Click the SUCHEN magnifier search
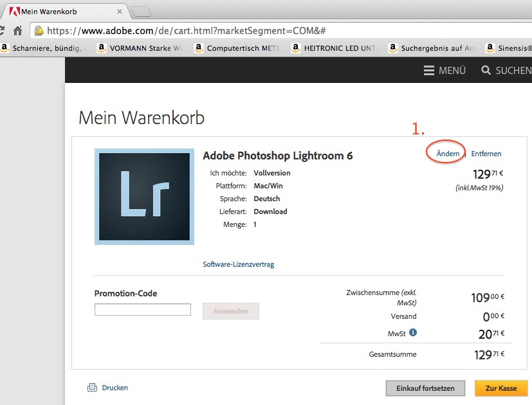Screen dimensions: 532x405 pos(506,70)
